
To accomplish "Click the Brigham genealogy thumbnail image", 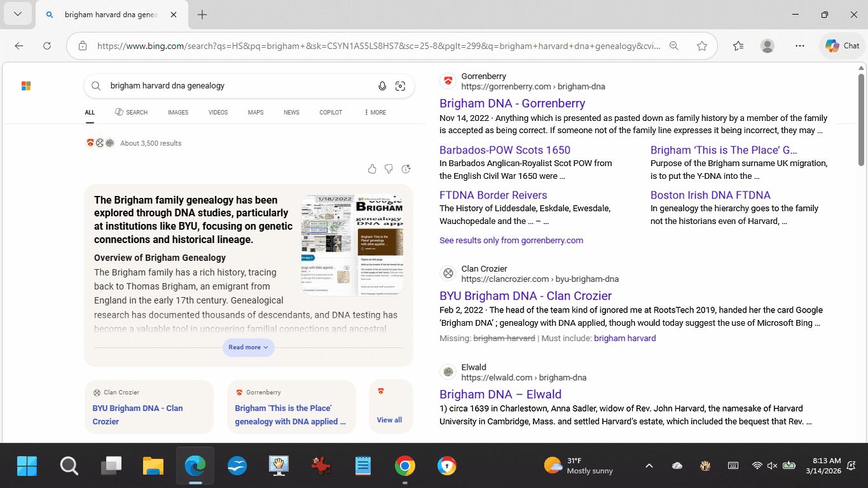I will point(352,245).
